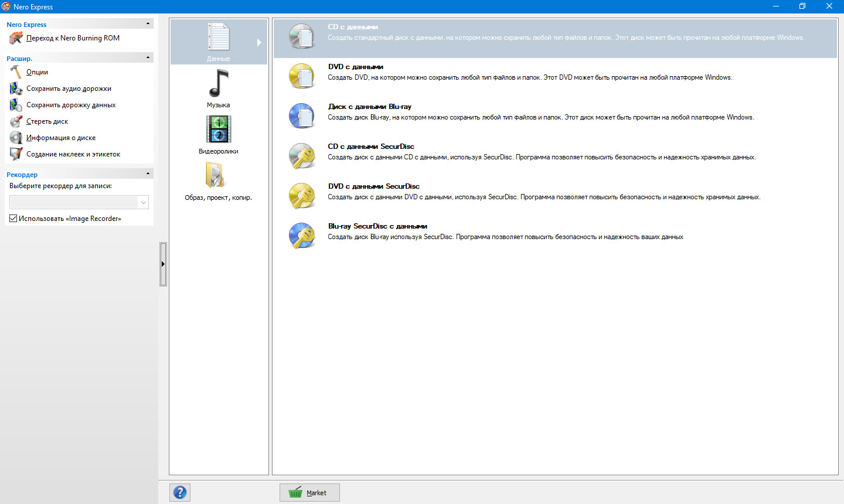This screenshot has height=504, width=844.
Task: Collapse the Nero Express panel section
Action: (148, 23)
